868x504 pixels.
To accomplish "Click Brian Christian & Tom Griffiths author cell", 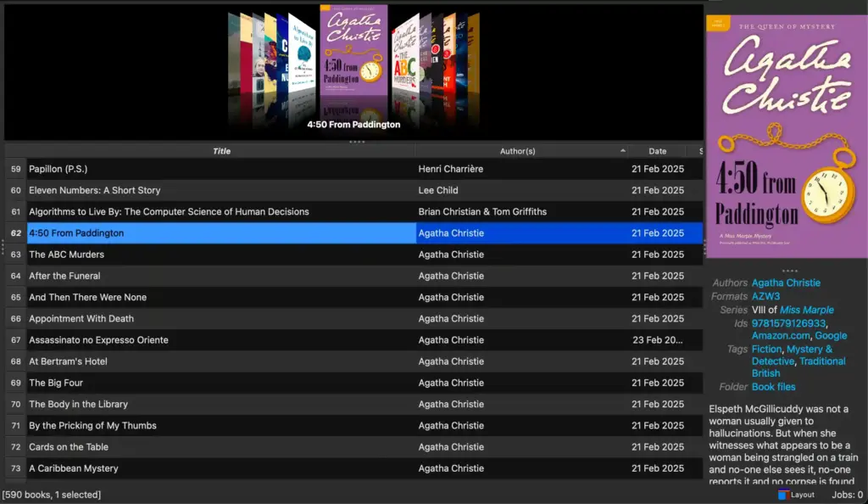I will [522, 211].
